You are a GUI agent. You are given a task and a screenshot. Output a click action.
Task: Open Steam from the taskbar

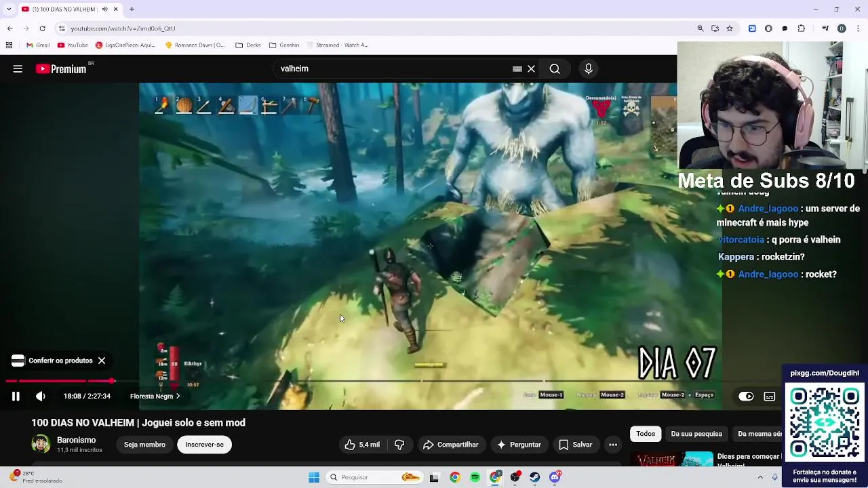pos(535,477)
